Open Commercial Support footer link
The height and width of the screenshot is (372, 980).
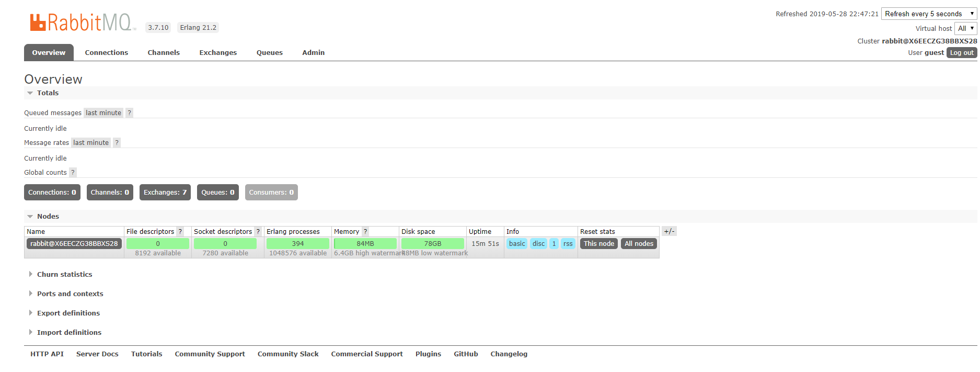(367, 354)
